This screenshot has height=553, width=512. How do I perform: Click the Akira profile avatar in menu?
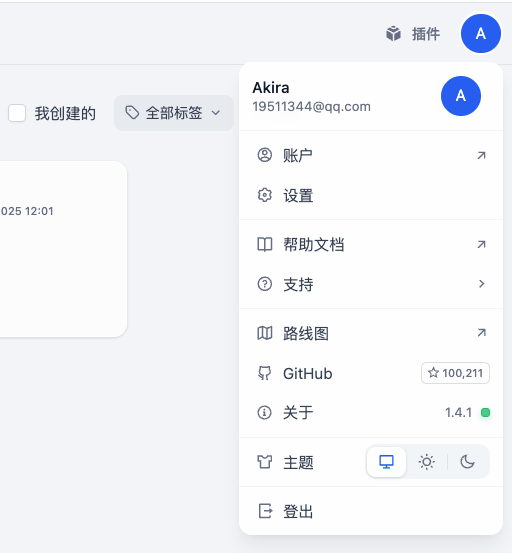461,96
